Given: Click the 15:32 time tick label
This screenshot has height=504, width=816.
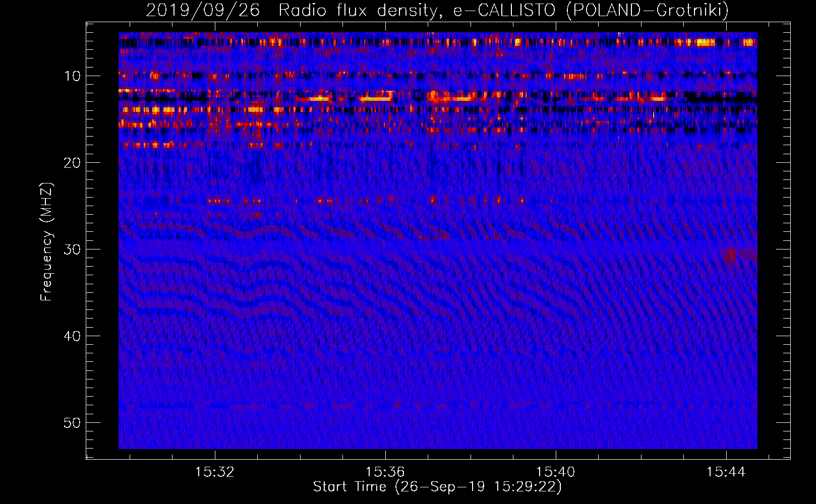Looking at the screenshot, I should click(x=215, y=472).
